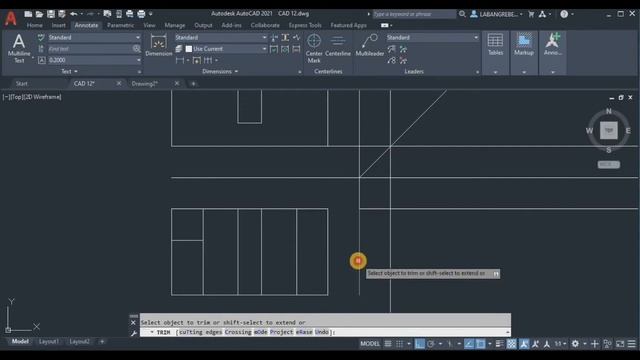Viewport: 640px width, 360px height.
Task: Select the Multiline Text tool
Action: click(x=19, y=48)
